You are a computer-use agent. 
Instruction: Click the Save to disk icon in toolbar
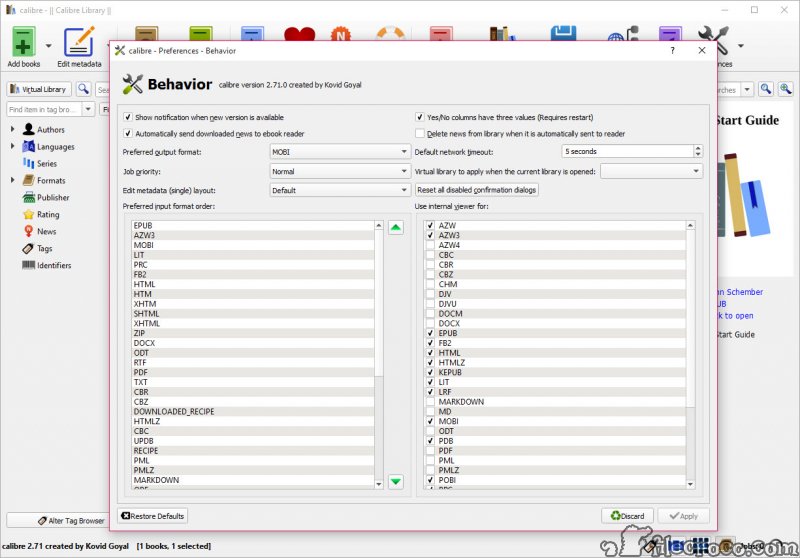pyautogui.click(x=563, y=34)
